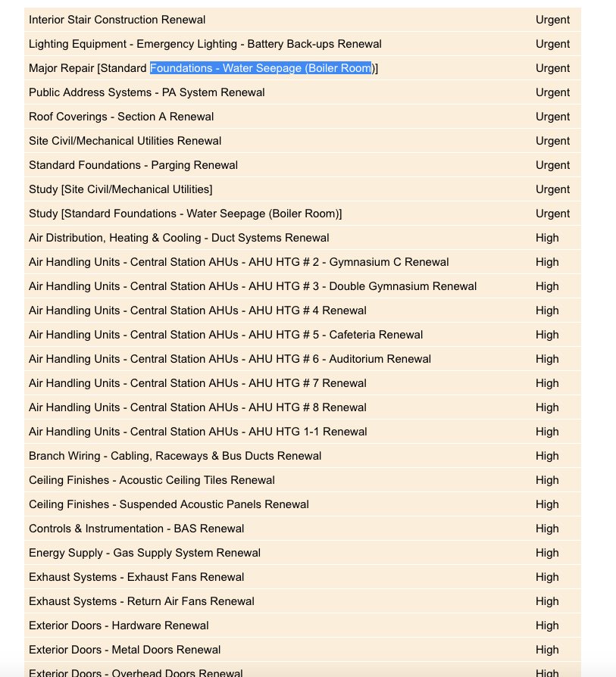Screen dimensions: 616x677
Task: Select 'Air Distribution, Heating & Cooling - Duct Systems Renewal'
Action: click(179, 238)
